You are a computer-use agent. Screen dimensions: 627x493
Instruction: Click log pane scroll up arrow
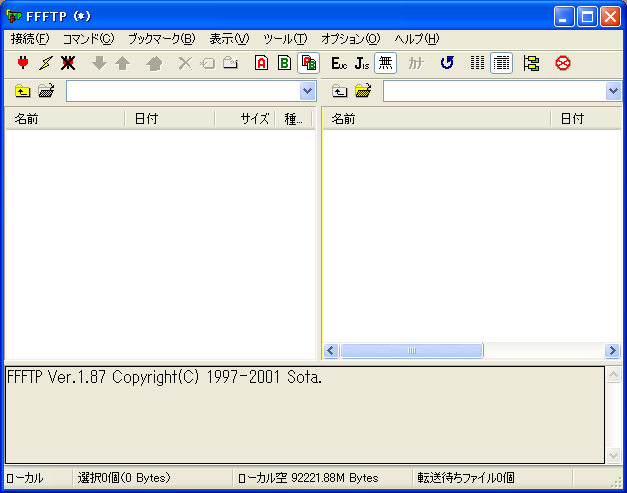[x=614, y=375]
